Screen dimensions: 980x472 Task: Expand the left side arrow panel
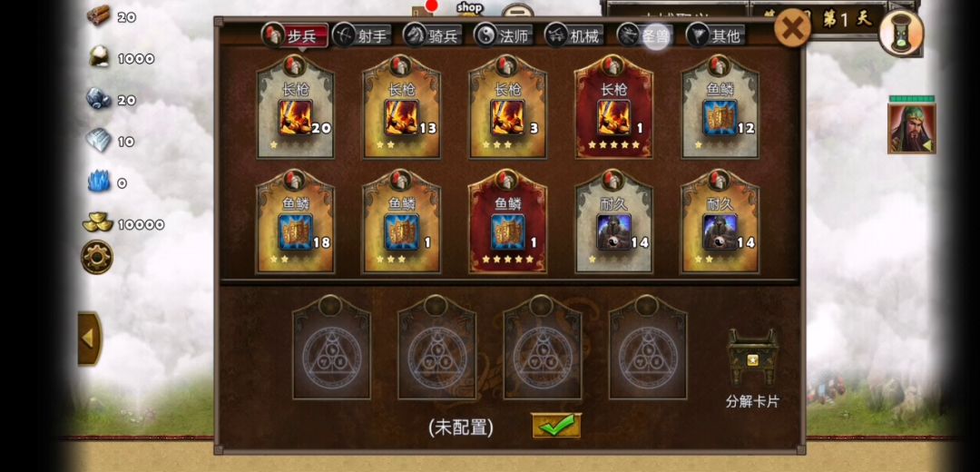click(89, 339)
